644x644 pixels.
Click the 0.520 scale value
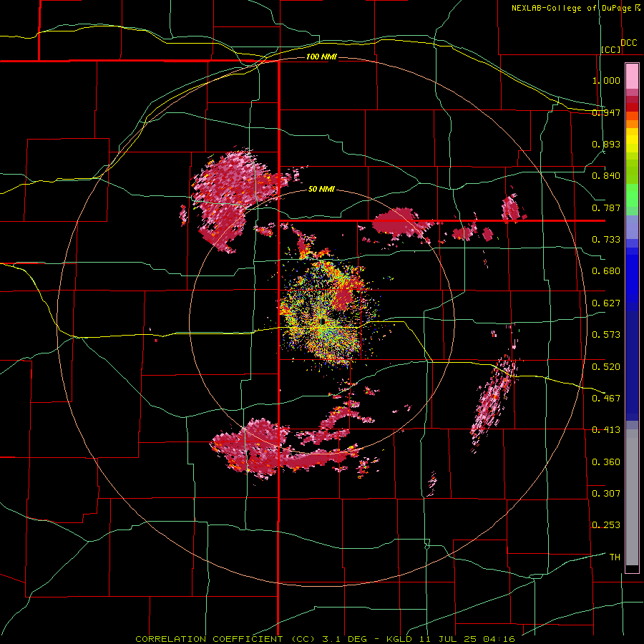pos(606,366)
